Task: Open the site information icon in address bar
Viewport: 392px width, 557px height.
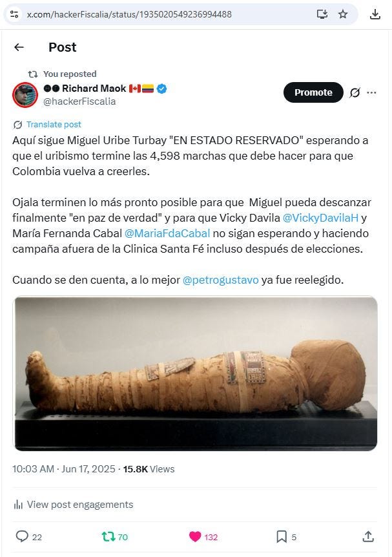Action: click(14, 14)
